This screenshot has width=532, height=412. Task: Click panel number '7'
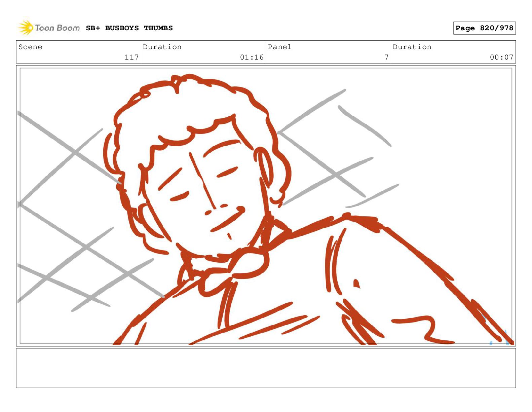coord(386,57)
